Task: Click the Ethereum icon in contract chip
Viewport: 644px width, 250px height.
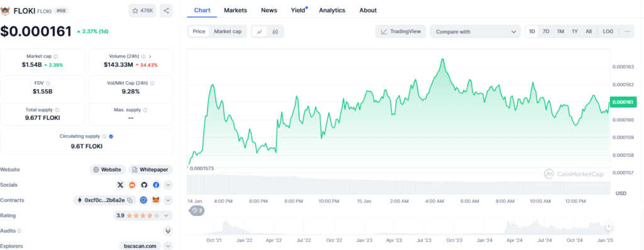Action: tap(80, 200)
